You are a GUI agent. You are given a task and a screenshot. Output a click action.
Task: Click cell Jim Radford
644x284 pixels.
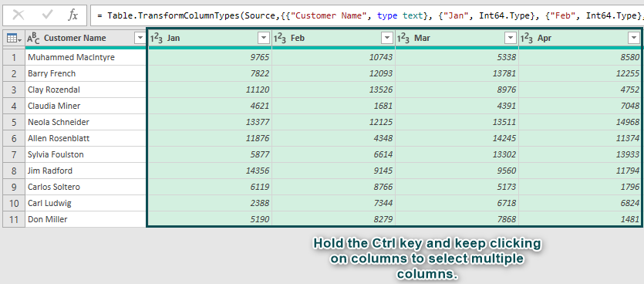click(x=86, y=171)
